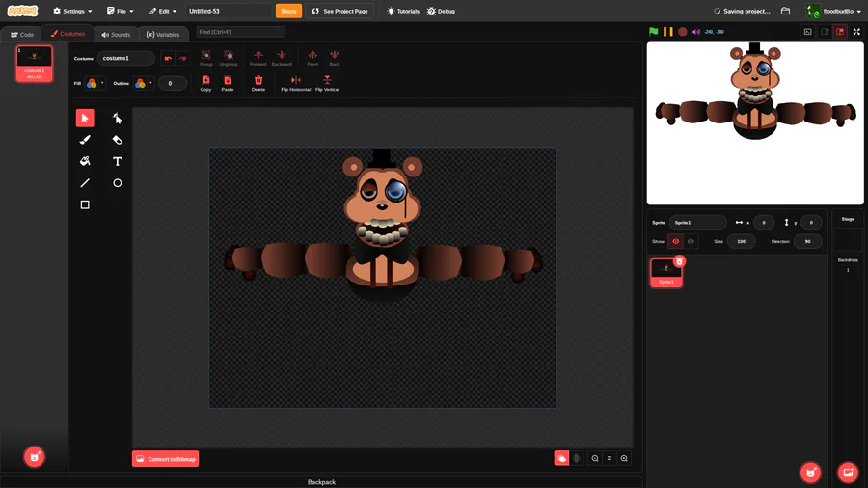The image size is (868, 488).
Task: Click Convert to Bitmap
Action: pos(166,459)
